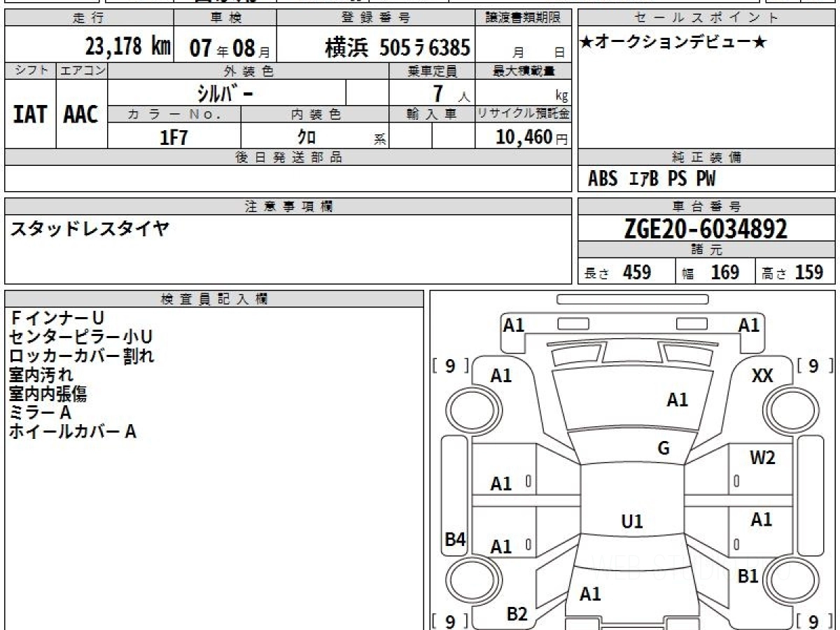Select the W2 mark on car diagram
Image resolution: width=840 pixels, height=630 pixels.
(762, 458)
